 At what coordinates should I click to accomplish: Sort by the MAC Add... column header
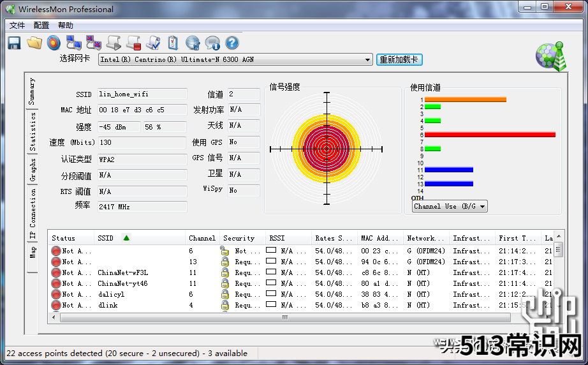point(380,238)
